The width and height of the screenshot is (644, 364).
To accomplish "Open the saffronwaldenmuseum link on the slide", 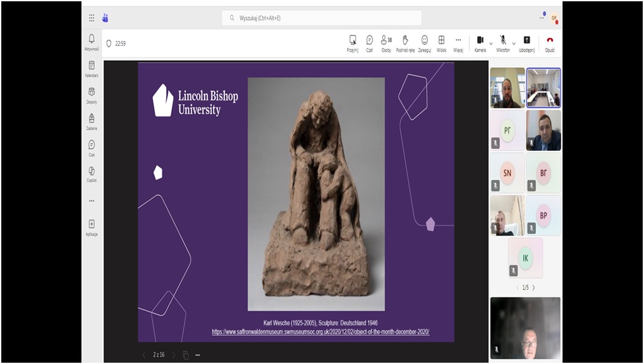I will (x=321, y=332).
